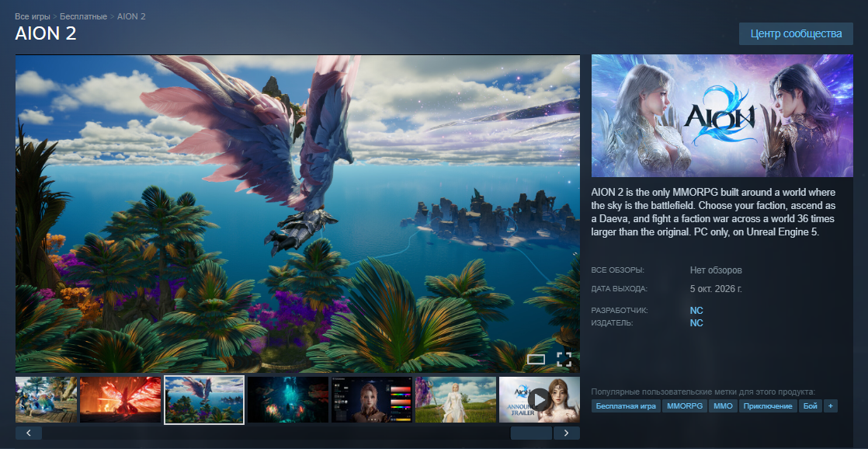The height and width of the screenshot is (449, 868).
Task: Play the Announce Trailer video thumbnail
Action: (539, 400)
